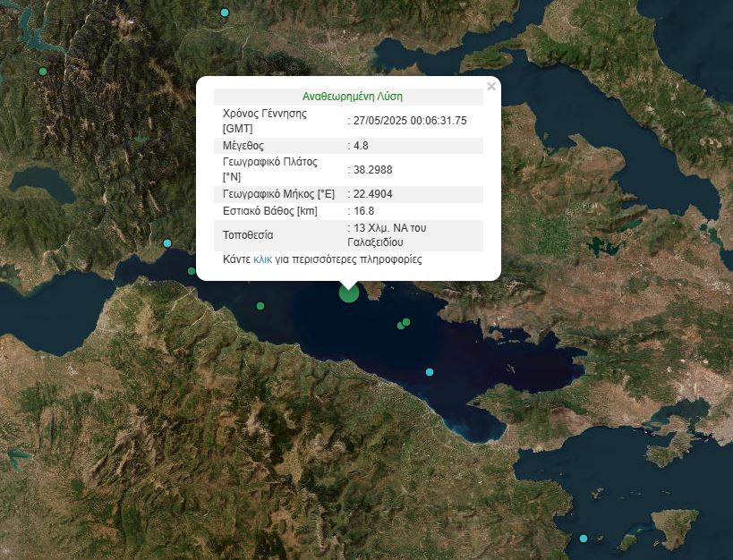Screen dimensions: 733x560
Task: Click the location text '13 Χλμ. ΝΑ του Γαλαξειδίου'
Action: (387, 235)
